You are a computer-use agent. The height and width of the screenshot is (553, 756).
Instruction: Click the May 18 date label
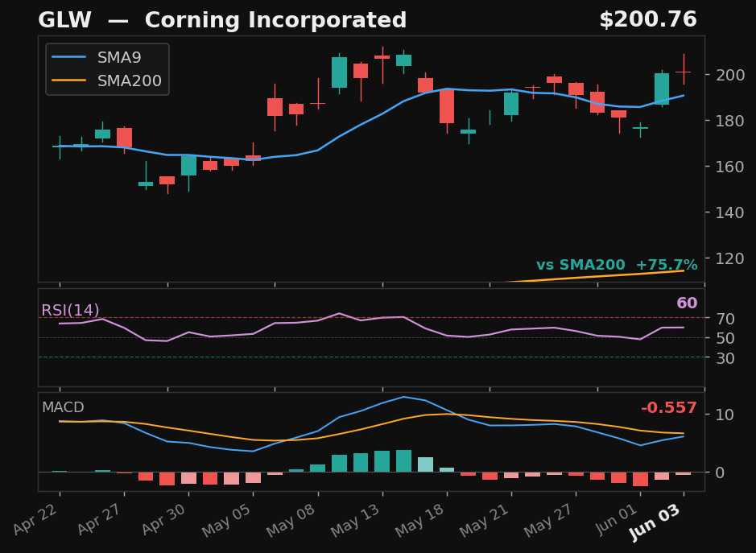[x=421, y=520]
